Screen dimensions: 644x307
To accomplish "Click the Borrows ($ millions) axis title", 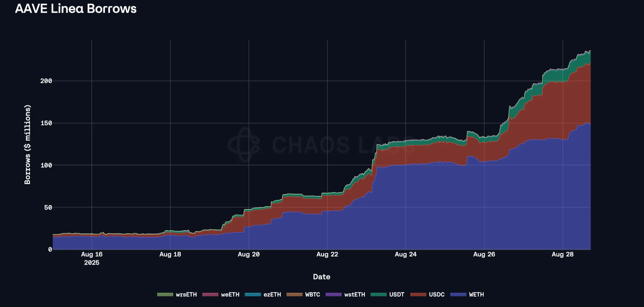I will [x=27, y=144].
